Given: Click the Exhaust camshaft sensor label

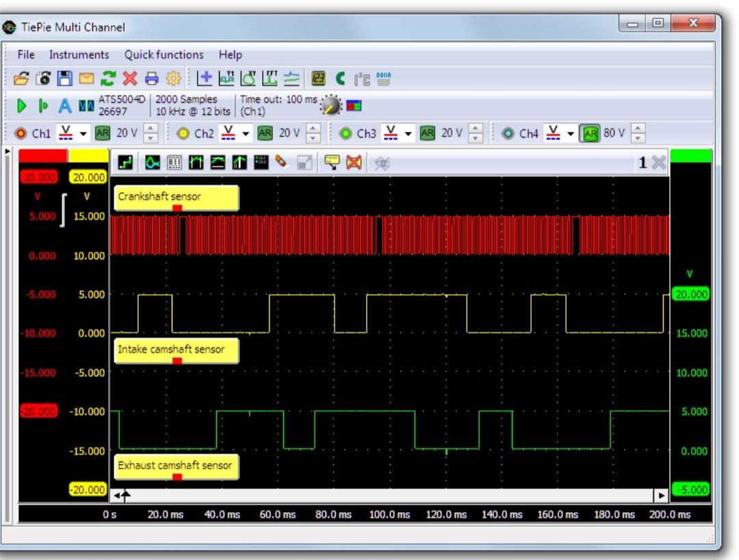Looking at the screenshot, I should click(177, 466).
